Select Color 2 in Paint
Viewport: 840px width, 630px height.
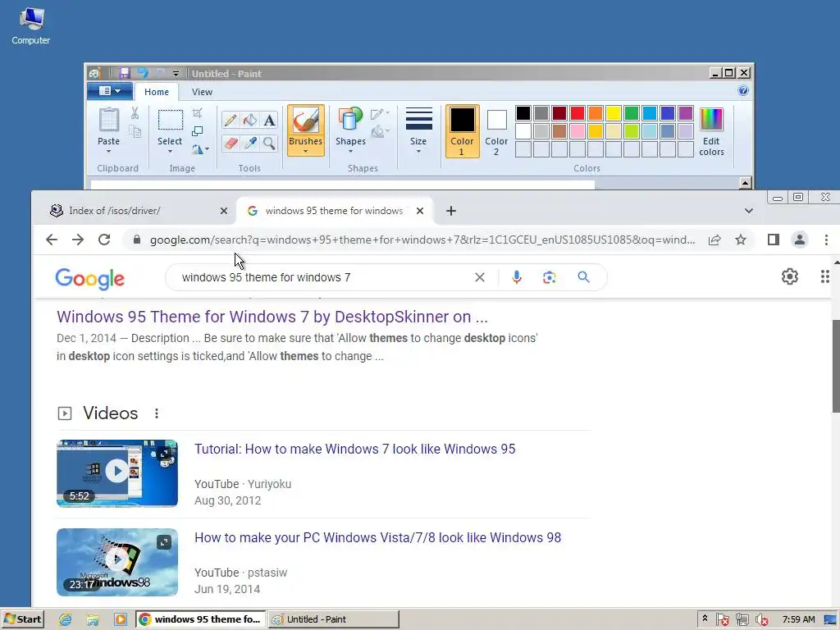[x=496, y=131]
